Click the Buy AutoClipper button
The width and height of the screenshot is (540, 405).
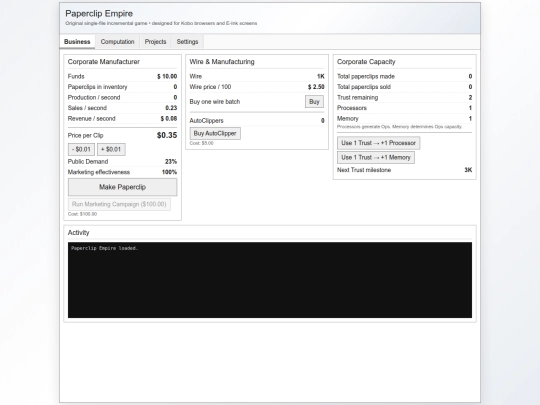215,133
